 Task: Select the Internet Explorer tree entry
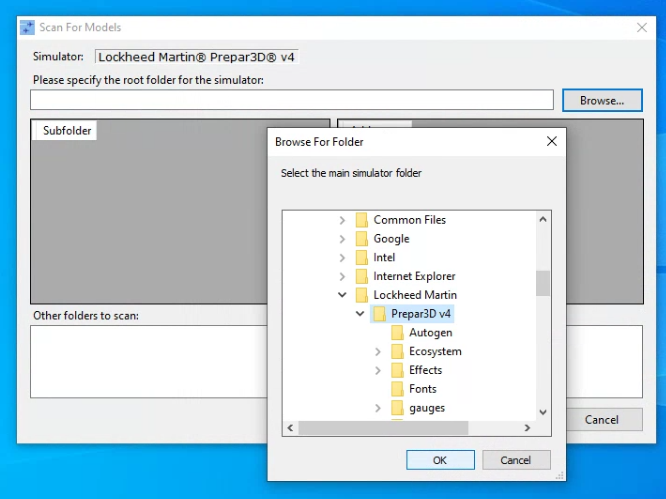[x=414, y=276]
